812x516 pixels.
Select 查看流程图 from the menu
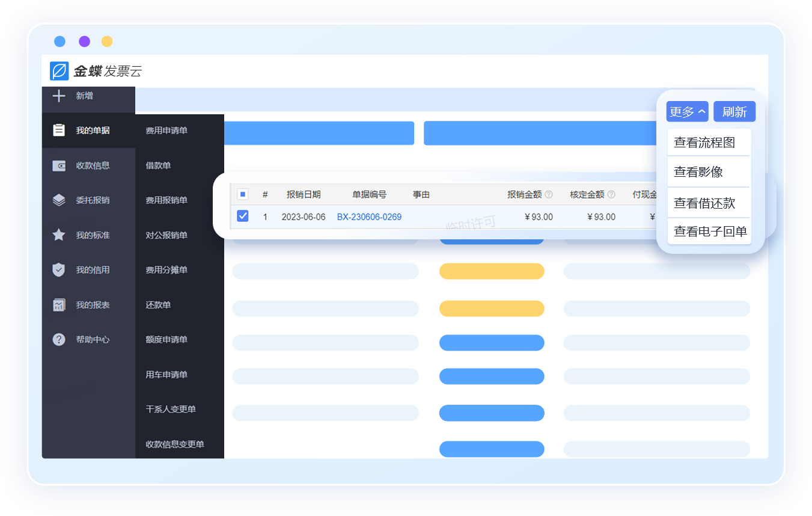pyautogui.click(x=704, y=143)
